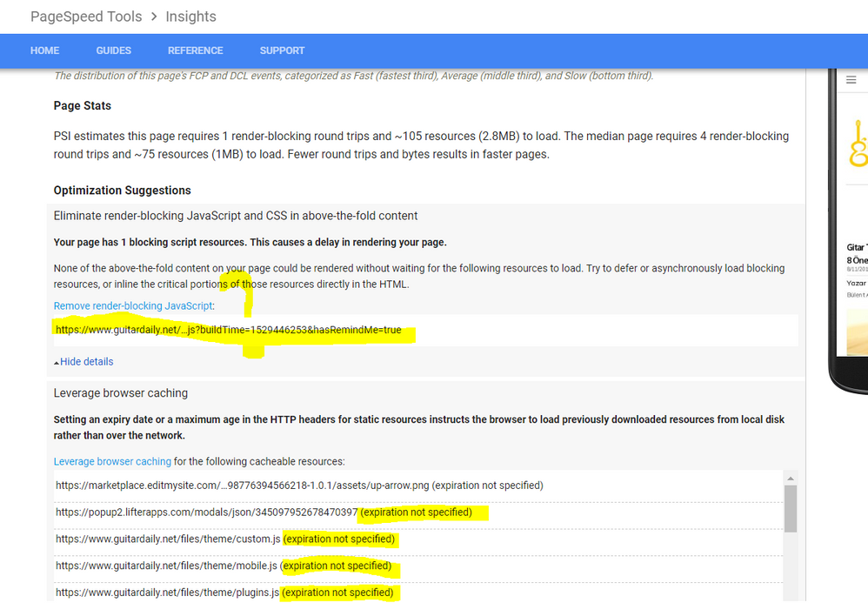Select the popup2.lifterapps.com resource URL

206,513
